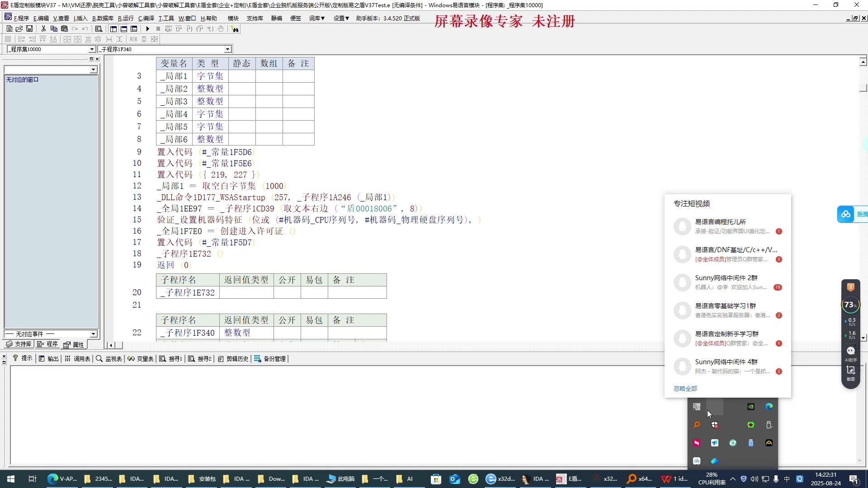Click the editor vertical scrollbar down arrow

tap(863, 338)
